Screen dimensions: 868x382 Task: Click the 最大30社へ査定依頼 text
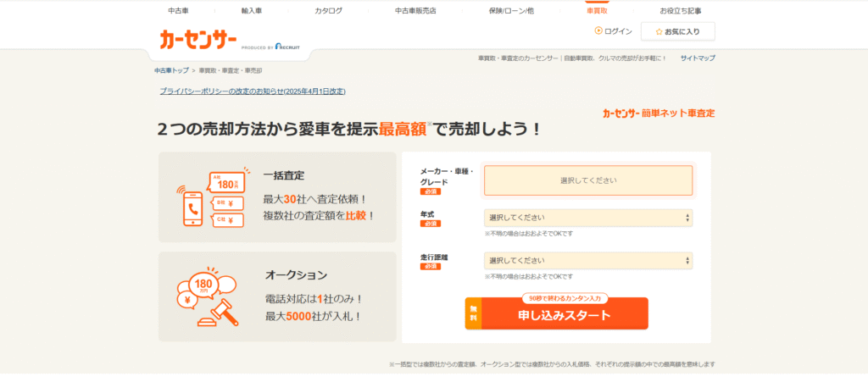click(315, 198)
